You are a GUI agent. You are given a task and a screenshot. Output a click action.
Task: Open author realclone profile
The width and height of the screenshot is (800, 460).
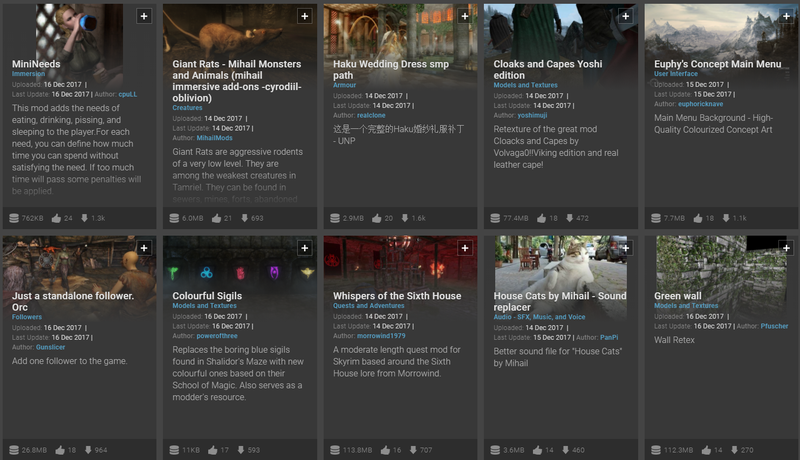[x=371, y=115]
